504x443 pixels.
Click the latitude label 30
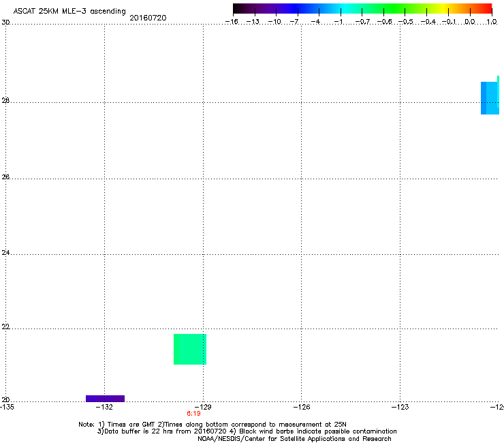tap(5, 22)
